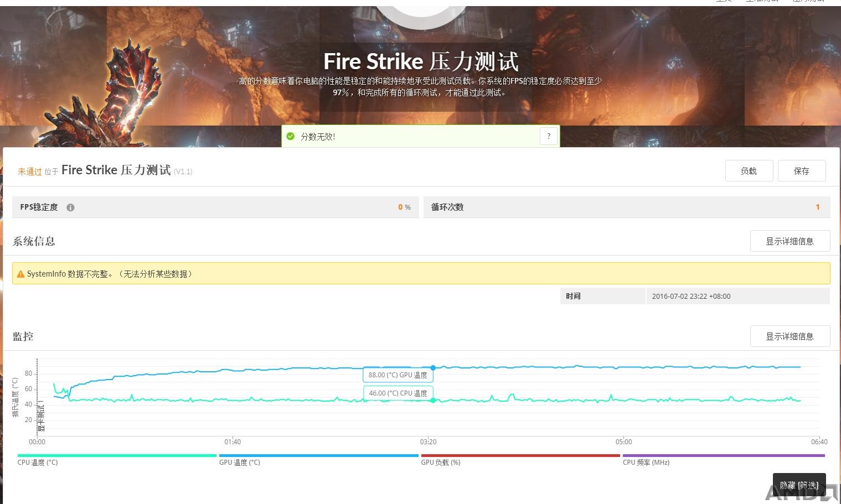This screenshot has width=841, height=504.
Task: Click the purple CPU frequency color bar
Action: [724, 456]
